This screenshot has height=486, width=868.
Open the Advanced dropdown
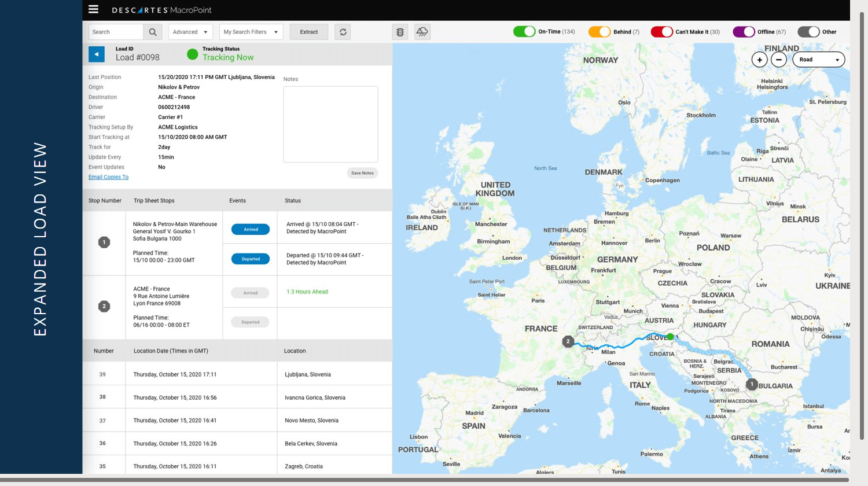tap(190, 32)
